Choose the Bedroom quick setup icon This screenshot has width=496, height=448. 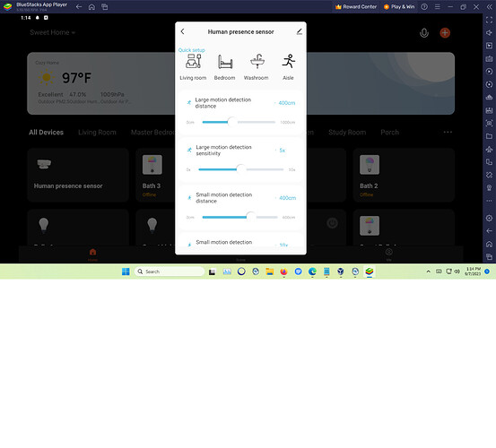pyautogui.click(x=225, y=62)
